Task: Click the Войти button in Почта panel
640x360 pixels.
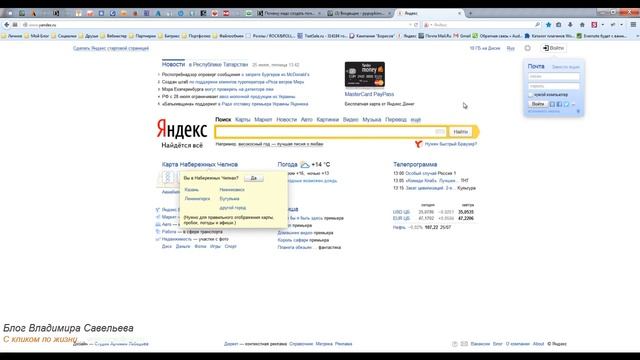Action: [x=538, y=104]
